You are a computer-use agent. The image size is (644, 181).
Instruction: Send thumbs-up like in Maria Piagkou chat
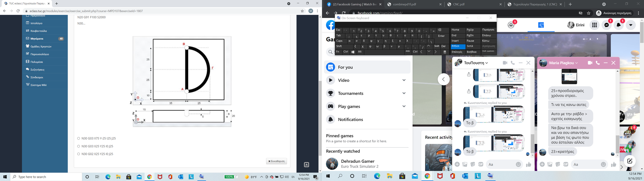coord(613,164)
